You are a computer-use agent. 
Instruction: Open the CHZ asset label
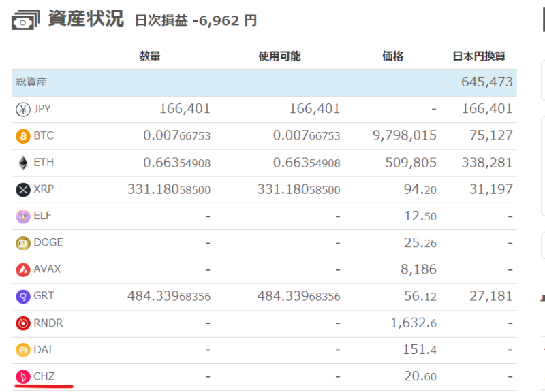[44, 376]
